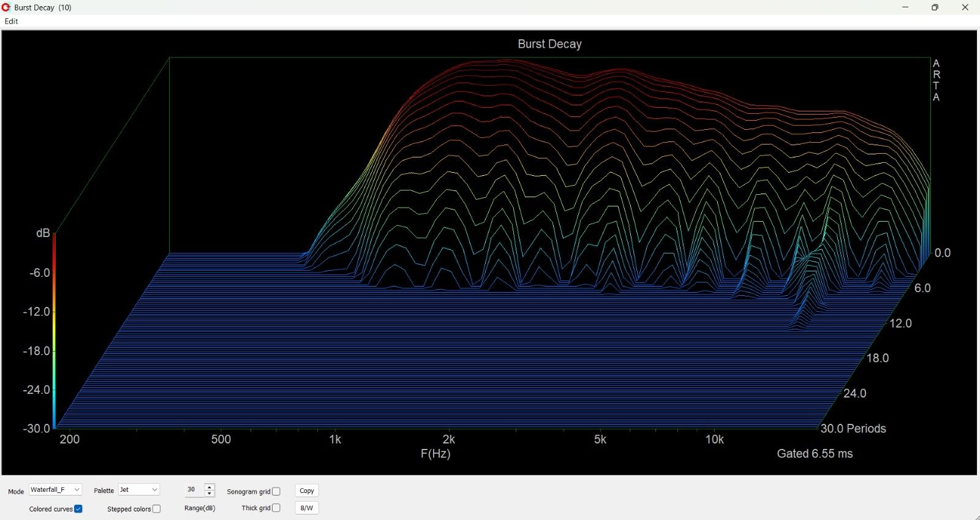Image resolution: width=980 pixels, height=520 pixels.
Task: Open the Mode dropdown showing Waterfall_F
Action: 55,490
